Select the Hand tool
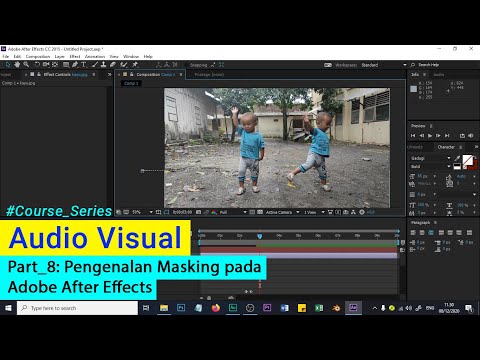The height and width of the screenshot is (360, 480). click(17, 65)
